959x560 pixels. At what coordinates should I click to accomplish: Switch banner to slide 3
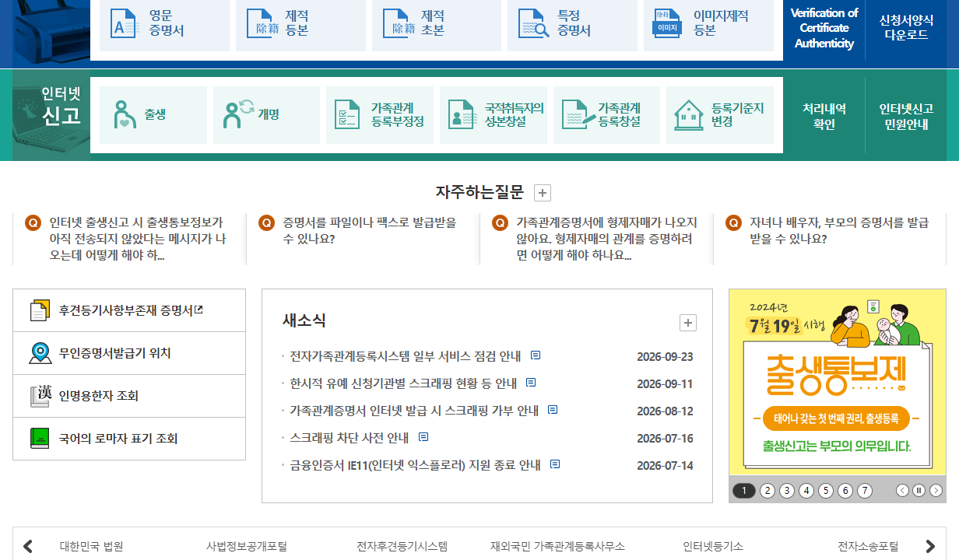click(x=787, y=490)
